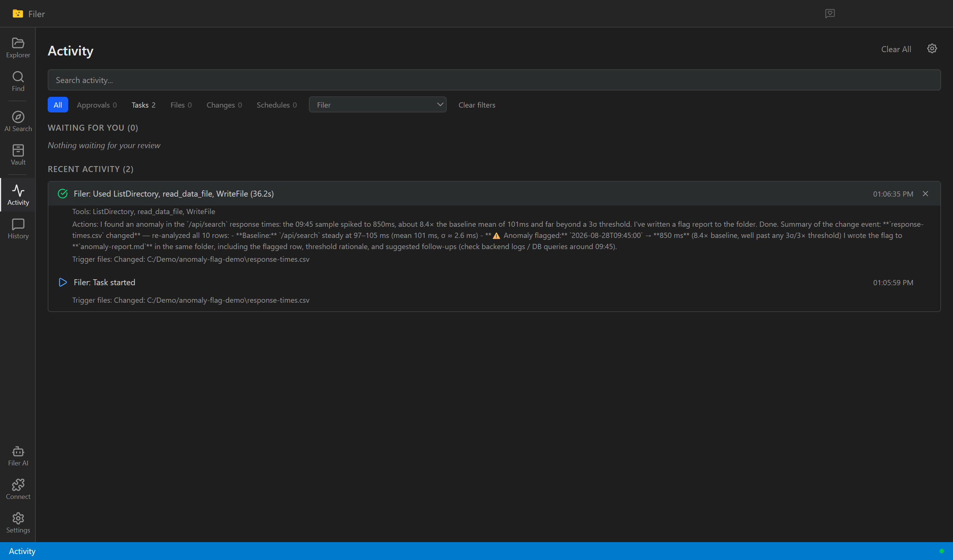Image resolution: width=953 pixels, height=560 pixels.
Task: Open the Find sidebar panel
Action: click(18, 82)
